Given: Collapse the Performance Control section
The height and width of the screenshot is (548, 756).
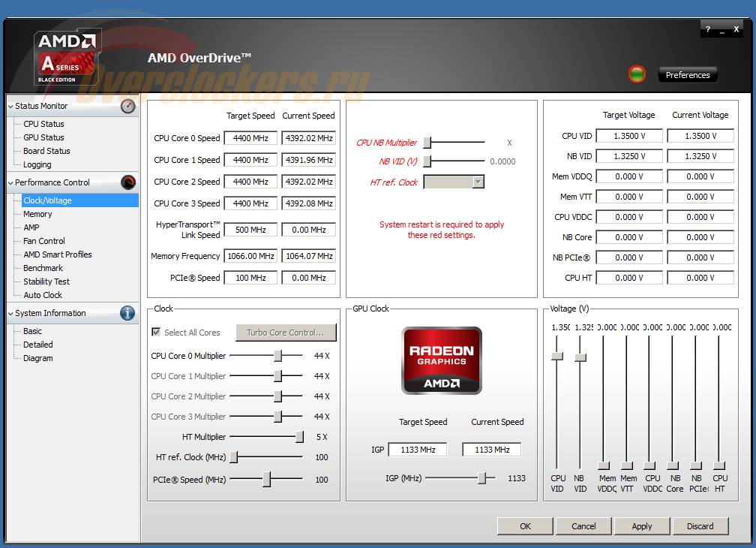Looking at the screenshot, I should (10, 182).
